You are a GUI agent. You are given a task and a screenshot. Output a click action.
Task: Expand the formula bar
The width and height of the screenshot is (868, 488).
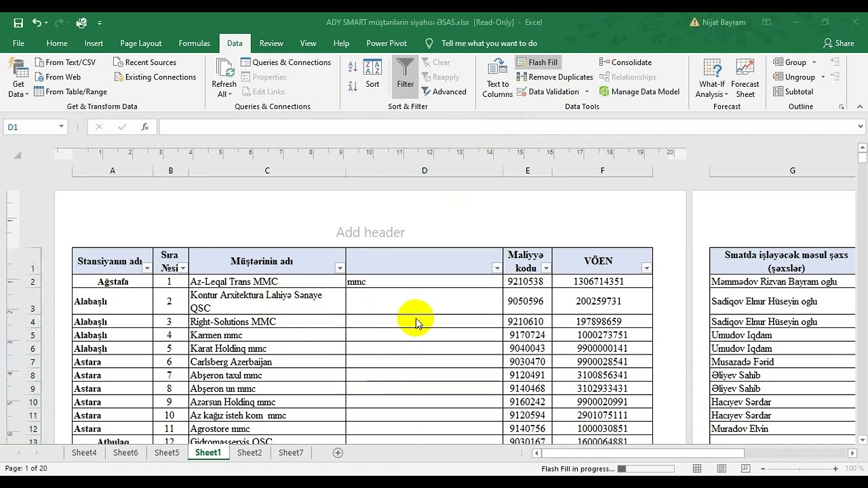[x=861, y=127]
